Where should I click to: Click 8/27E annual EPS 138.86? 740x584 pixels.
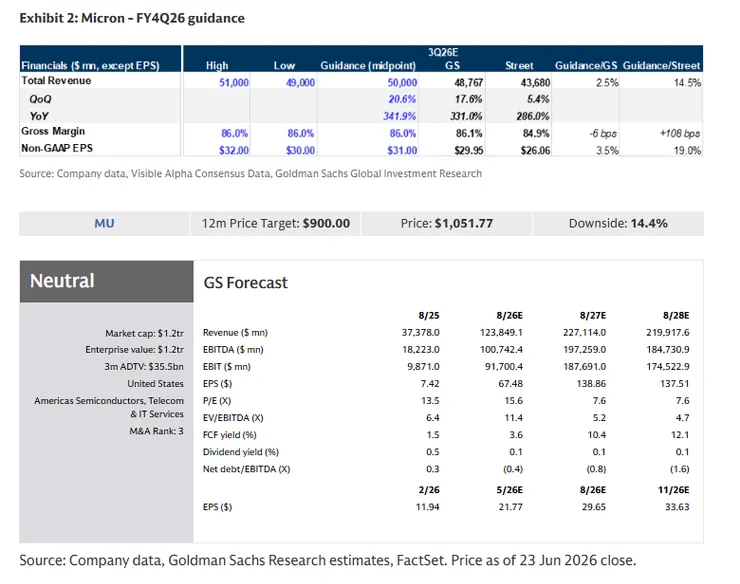click(591, 384)
